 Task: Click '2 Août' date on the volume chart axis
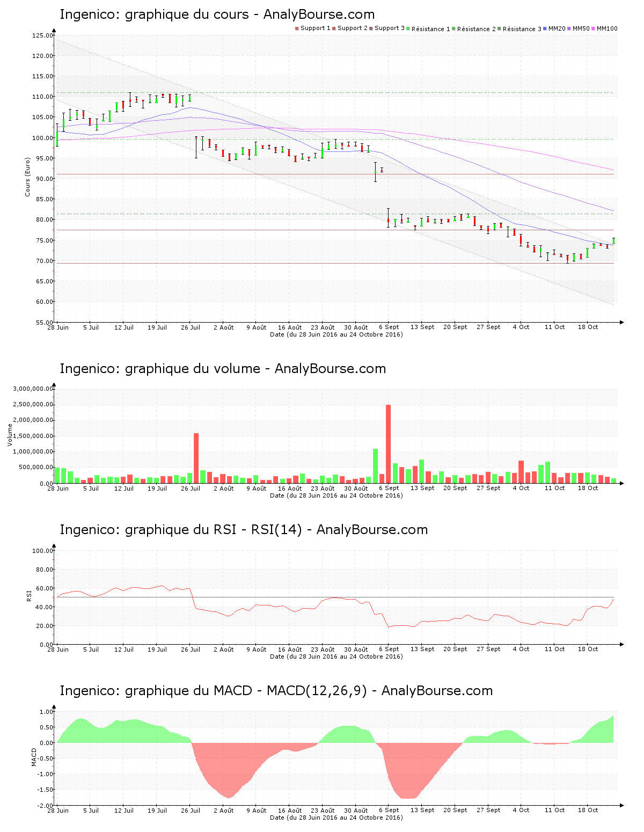click(223, 488)
